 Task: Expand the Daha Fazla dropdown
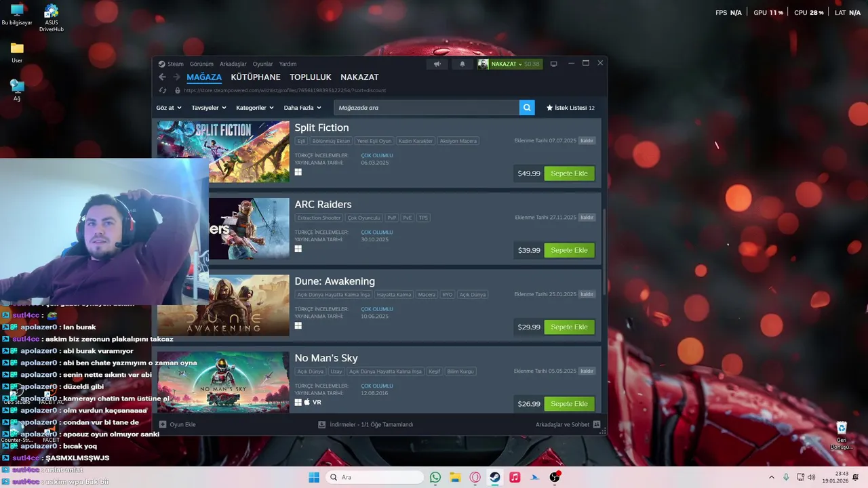[302, 108]
